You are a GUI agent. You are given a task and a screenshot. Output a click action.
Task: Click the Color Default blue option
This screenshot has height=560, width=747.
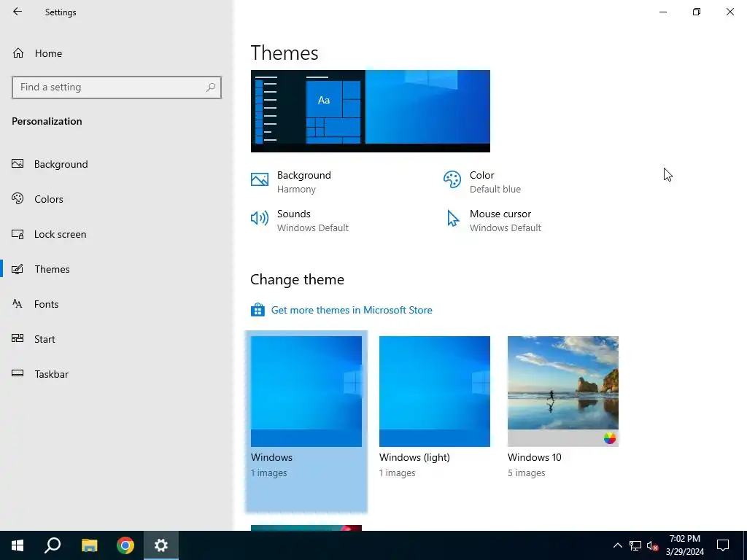tap(482, 182)
